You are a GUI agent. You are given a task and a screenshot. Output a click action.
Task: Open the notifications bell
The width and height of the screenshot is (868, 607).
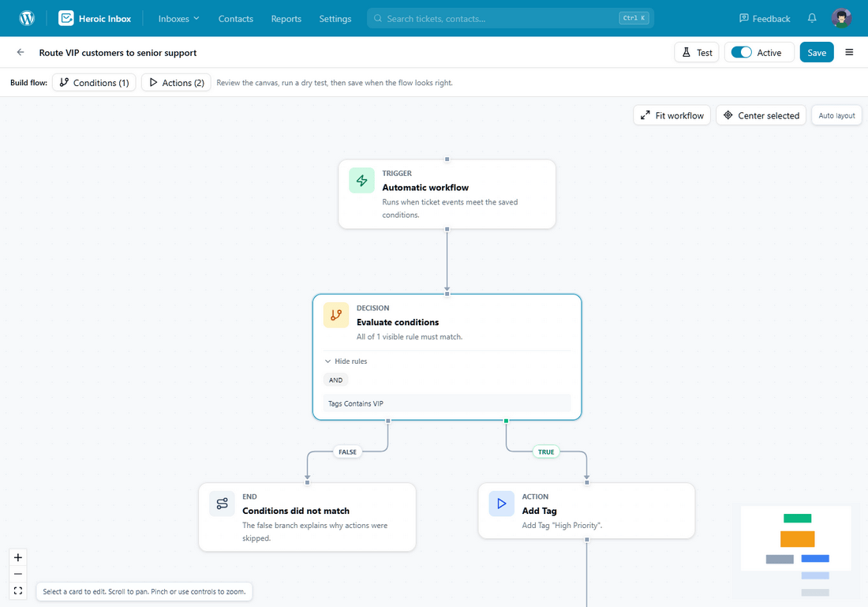(811, 18)
